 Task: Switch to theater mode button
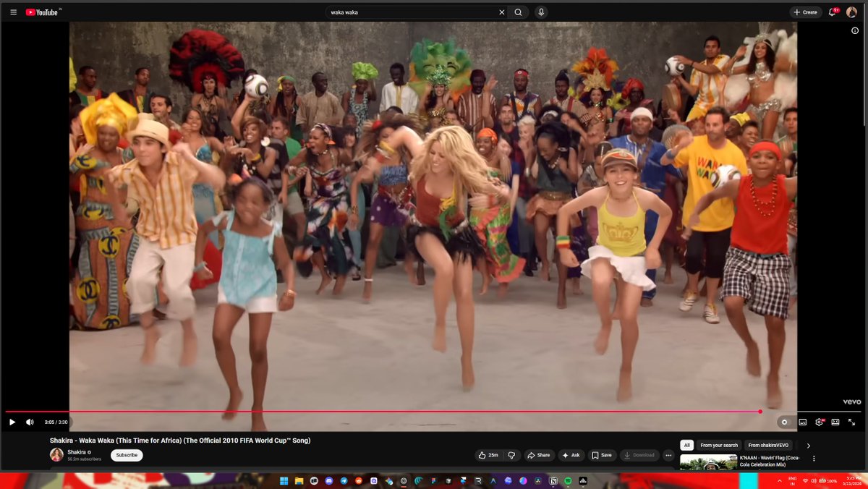pyautogui.click(x=835, y=422)
